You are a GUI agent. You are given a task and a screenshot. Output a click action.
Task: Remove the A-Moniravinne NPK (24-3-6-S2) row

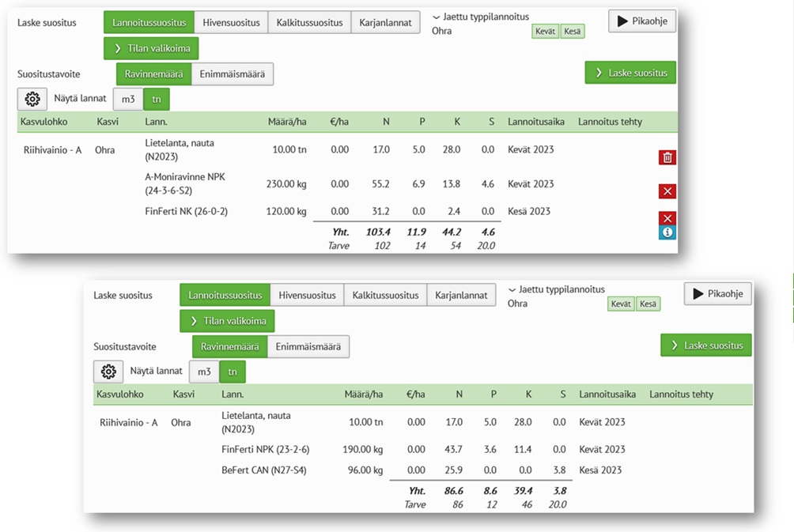tap(667, 191)
